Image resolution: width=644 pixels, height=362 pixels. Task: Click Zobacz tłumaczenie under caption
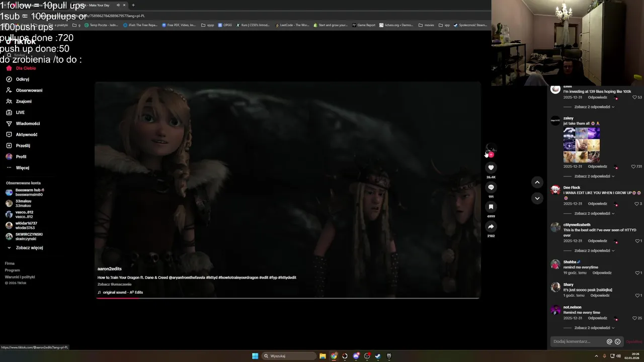[x=114, y=285]
